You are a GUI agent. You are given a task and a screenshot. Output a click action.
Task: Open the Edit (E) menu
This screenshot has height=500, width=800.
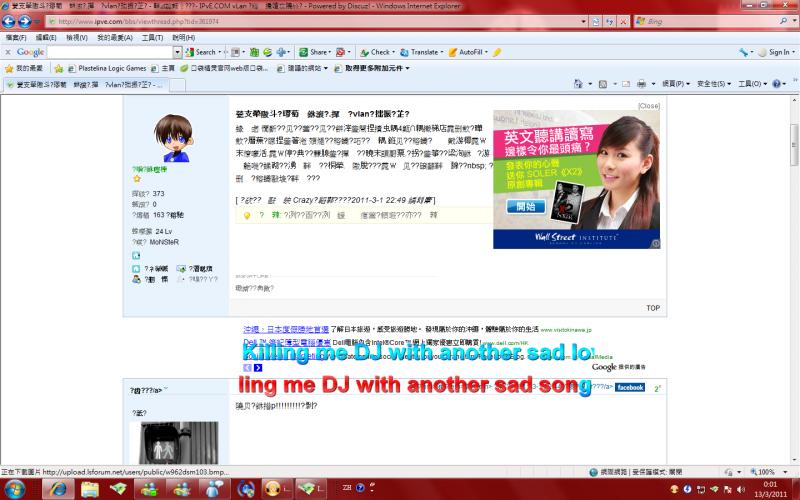[46, 38]
